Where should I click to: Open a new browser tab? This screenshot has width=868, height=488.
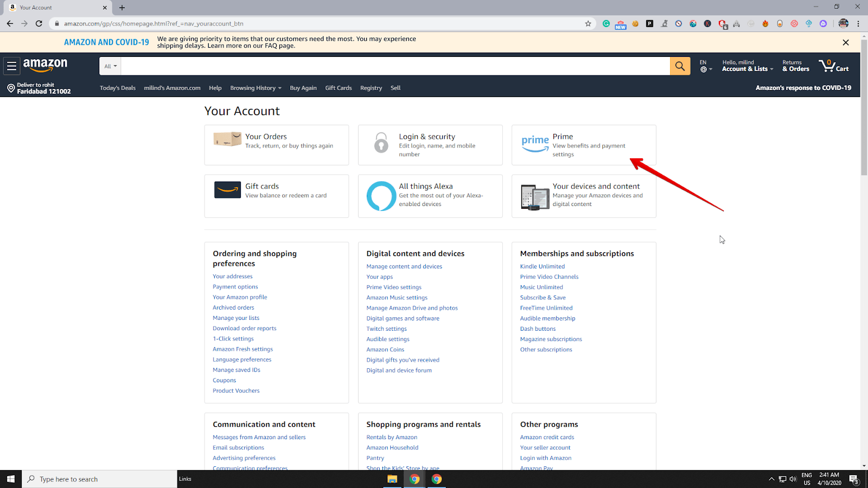(x=122, y=8)
